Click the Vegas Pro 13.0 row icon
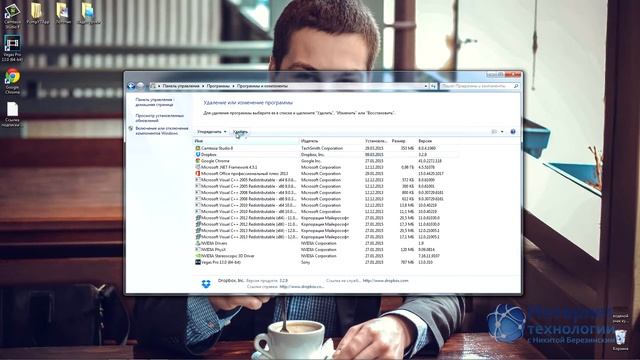The width and height of the screenshot is (640, 360). [x=198, y=262]
